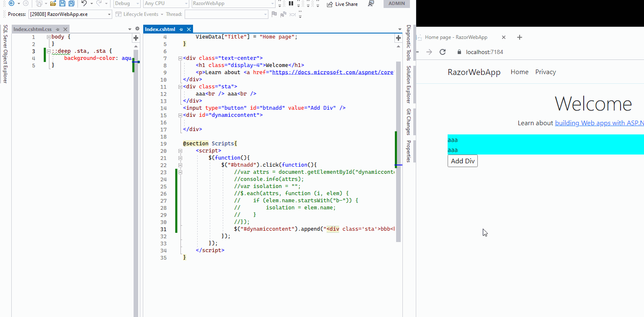Click the Save All icon
644x317 pixels.
click(x=71, y=3)
